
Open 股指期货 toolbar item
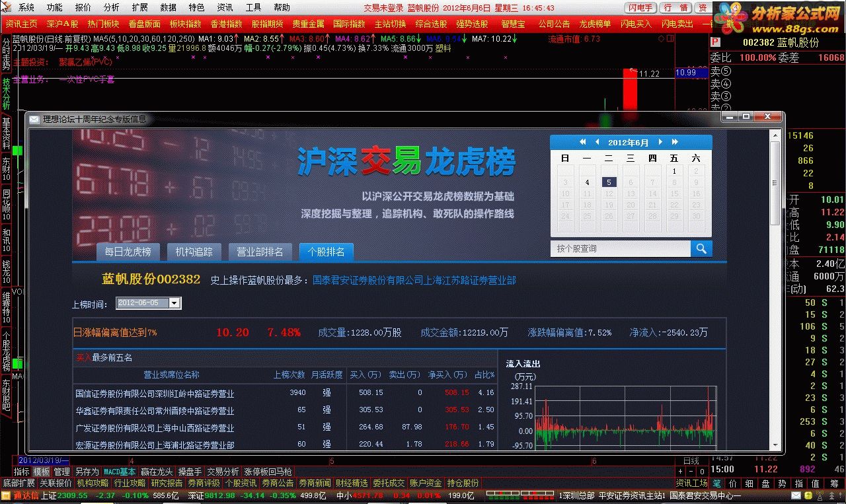point(267,24)
